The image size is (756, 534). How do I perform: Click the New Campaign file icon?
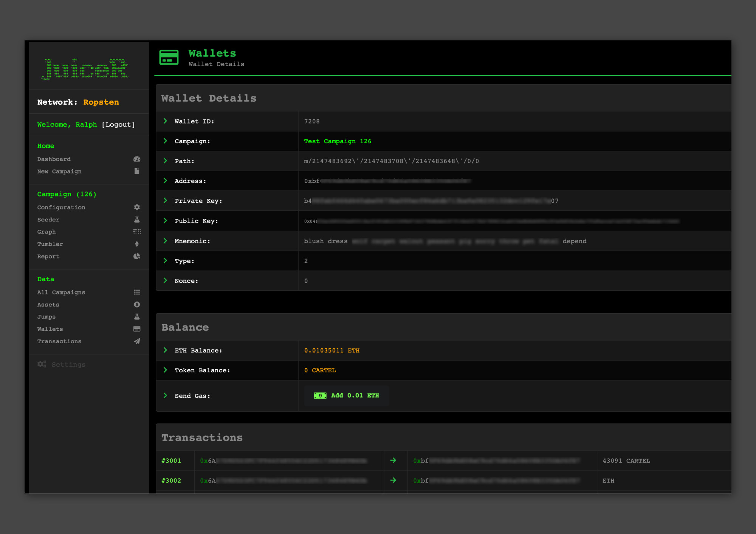pyautogui.click(x=137, y=171)
